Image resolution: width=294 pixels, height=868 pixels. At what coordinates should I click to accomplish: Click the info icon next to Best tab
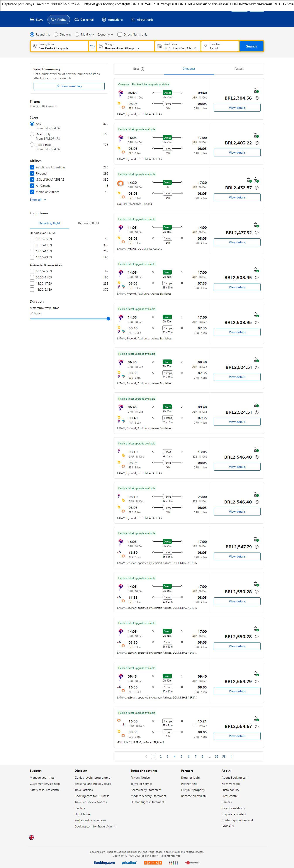[142, 69]
